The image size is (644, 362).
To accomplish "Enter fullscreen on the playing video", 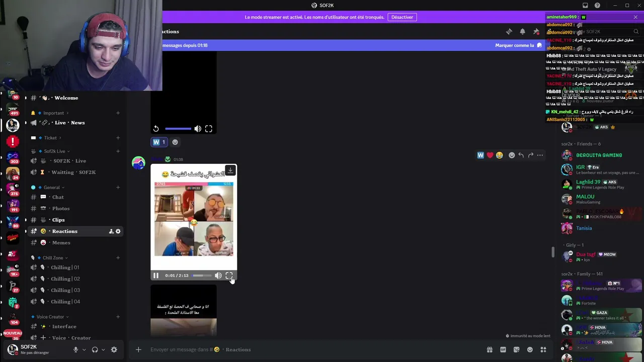I will pyautogui.click(x=229, y=276).
